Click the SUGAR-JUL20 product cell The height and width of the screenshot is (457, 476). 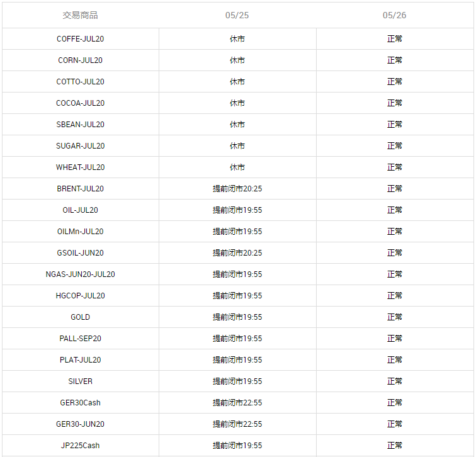click(80, 146)
